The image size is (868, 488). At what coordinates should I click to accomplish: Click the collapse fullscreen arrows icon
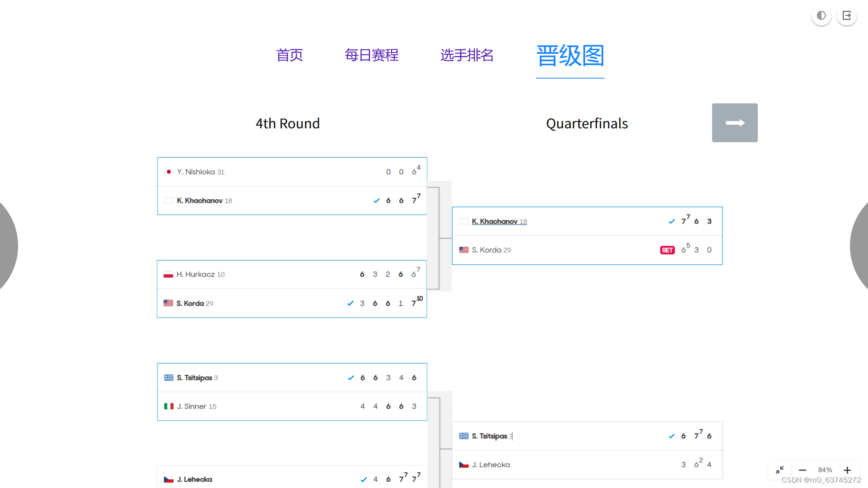tap(780, 470)
